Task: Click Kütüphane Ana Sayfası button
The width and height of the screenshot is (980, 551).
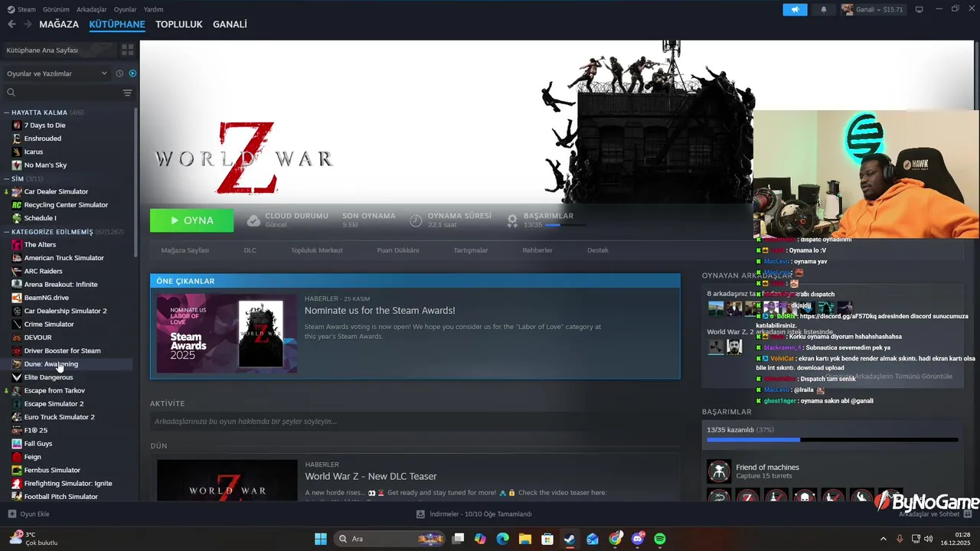Action: 58,50
